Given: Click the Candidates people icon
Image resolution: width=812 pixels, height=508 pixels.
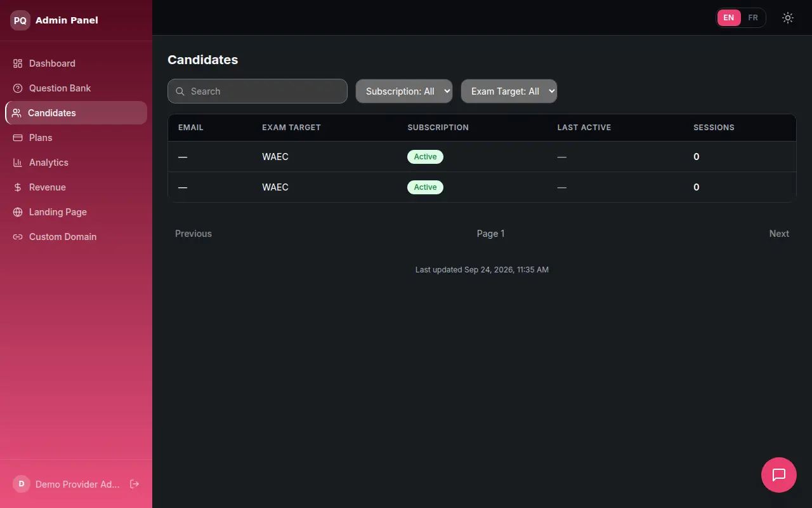Looking at the screenshot, I should pyautogui.click(x=16, y=113).
